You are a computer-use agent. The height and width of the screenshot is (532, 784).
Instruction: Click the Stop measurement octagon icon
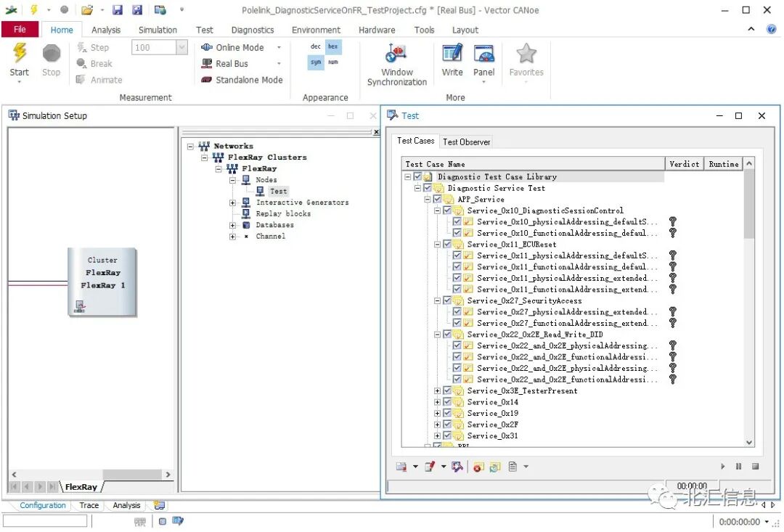click(x=51, y=54)
